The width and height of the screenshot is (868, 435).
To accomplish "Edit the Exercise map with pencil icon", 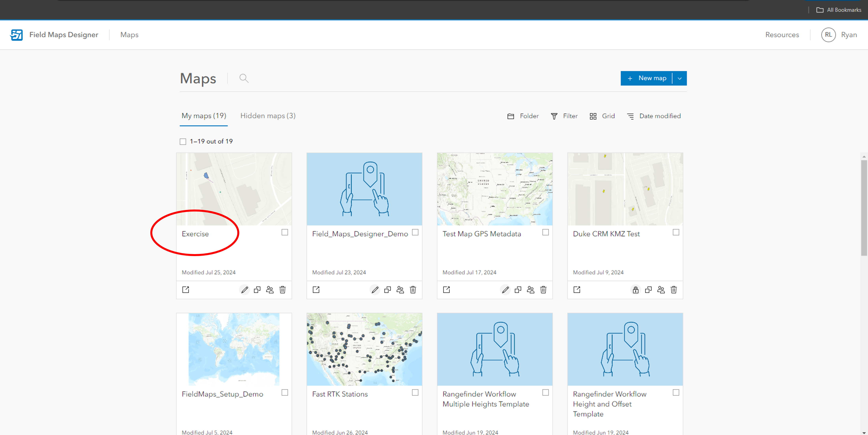I will tap(245, 290).
